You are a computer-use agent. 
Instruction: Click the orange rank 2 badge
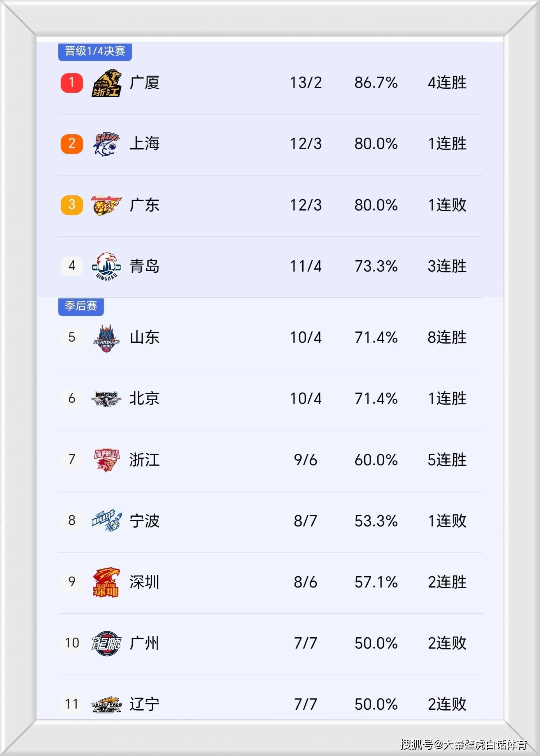(72, 144)
